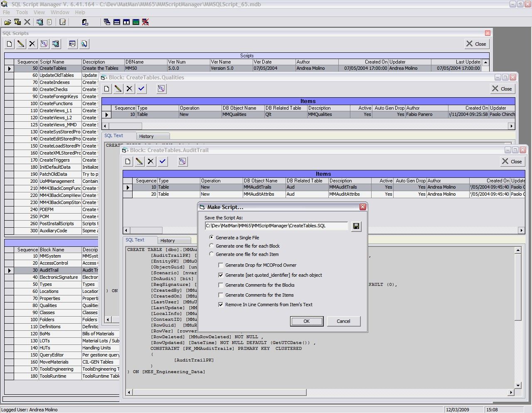The height and width of the screenshot is (413, 532).
Task: Click edit pencil icon in Qualities block window
Action: (118, 88)
